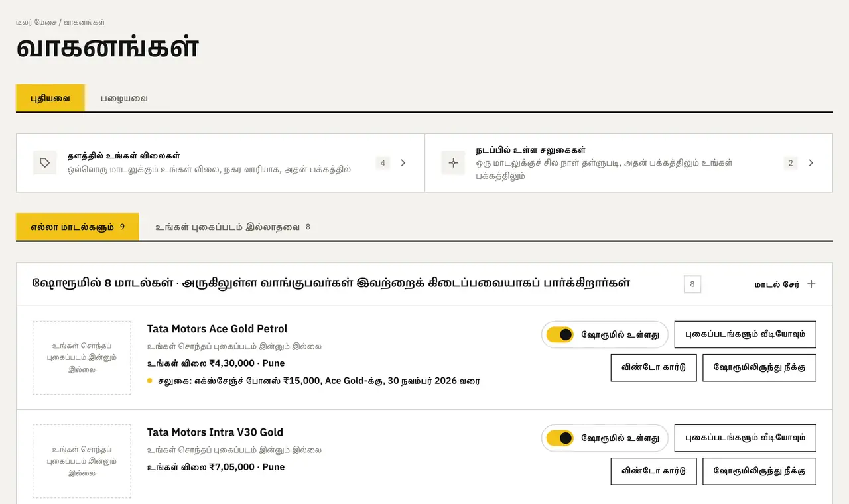Click the price tag icon in prices card
849x504 pixels.
(44, 162)
